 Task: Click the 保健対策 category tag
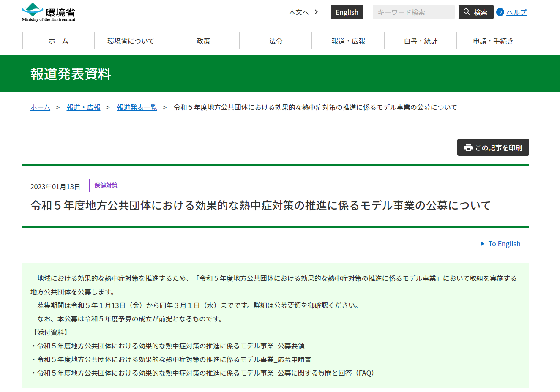pos(106,185)
